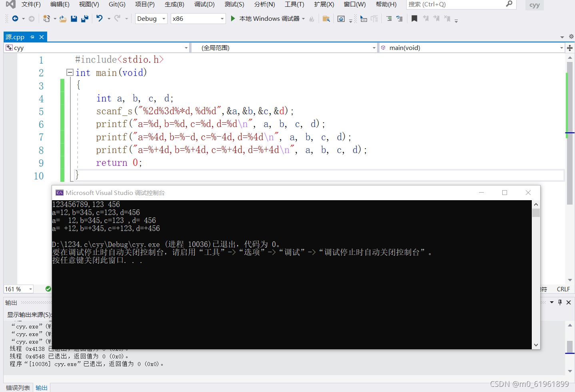Screen dimensions: 575x392
Task: Open the 调试(D) menu
Action: click(x=204, y=4)
